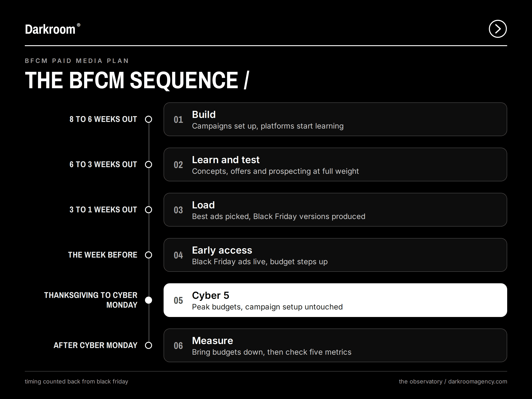Open the 06 Measure step card
Screen dimensions: 532x399
(x=335, y=345)
